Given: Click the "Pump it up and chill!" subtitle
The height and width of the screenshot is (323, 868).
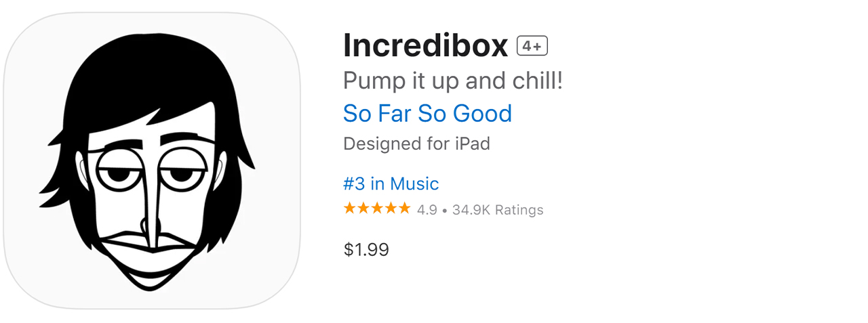Looking at the screenshot, I should 453,81.
